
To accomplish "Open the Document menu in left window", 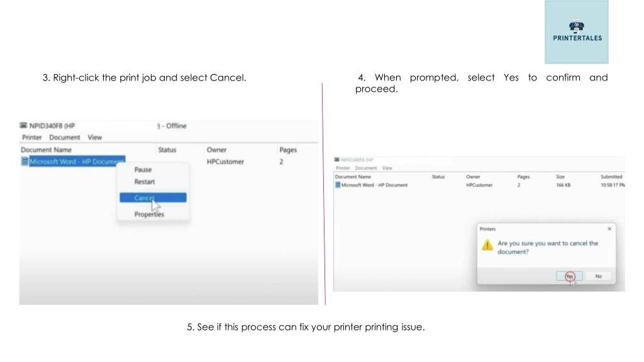I will coord(65,138).
